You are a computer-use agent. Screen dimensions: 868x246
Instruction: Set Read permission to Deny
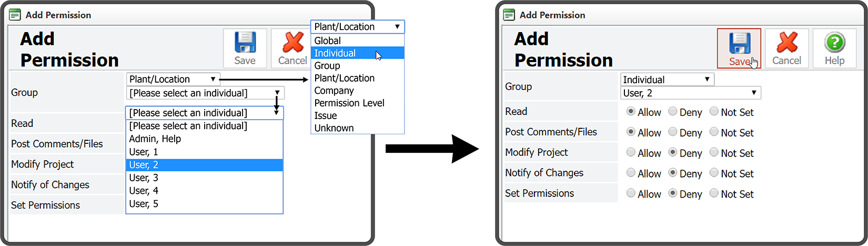pyautogui.click(x=673, y=112)
